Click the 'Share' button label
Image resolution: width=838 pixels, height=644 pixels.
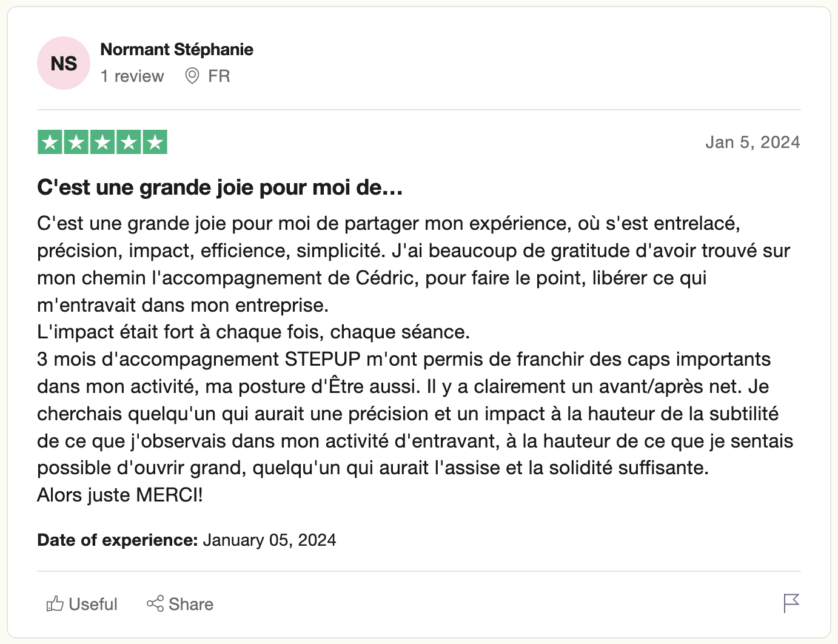tap(191, 605)
